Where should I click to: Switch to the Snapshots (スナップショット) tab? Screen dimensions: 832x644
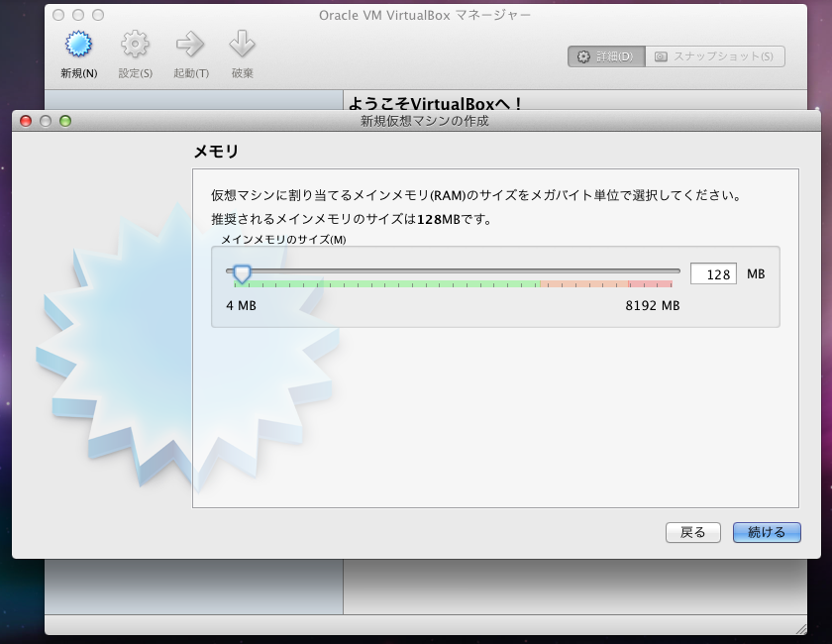click(715, 56)
